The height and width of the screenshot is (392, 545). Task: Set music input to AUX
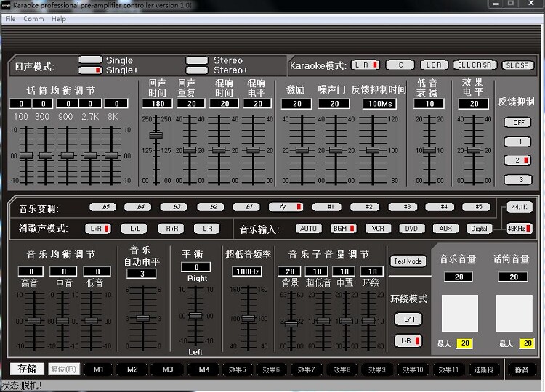(x=445, y=229)
